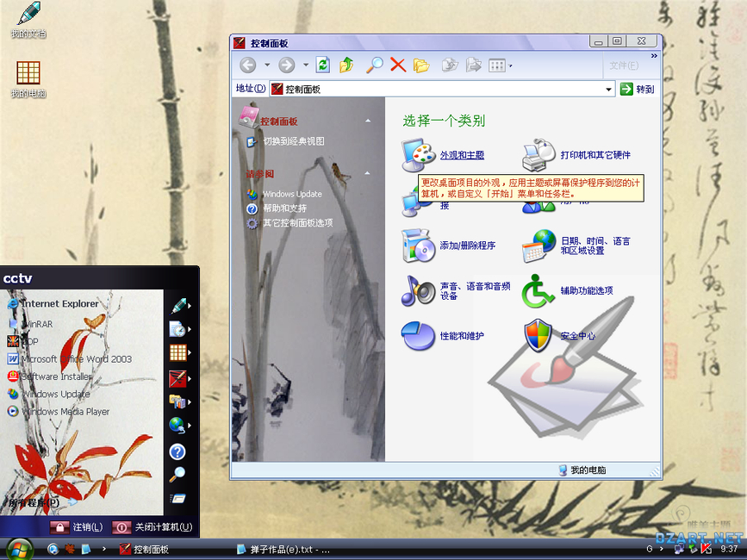The height and width of the screenshot is (560, 747).
Task: Click the printer and mouse icon
Action: pos(538,154)
